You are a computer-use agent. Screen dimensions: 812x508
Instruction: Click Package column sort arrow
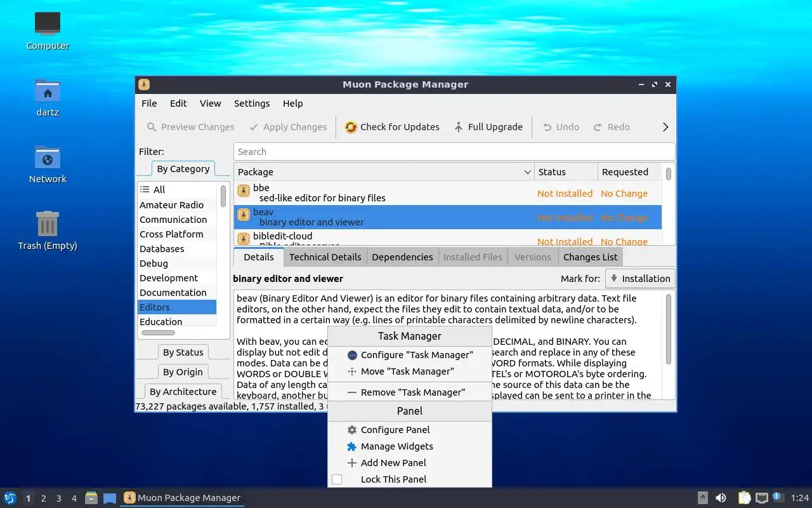point(527,172)
